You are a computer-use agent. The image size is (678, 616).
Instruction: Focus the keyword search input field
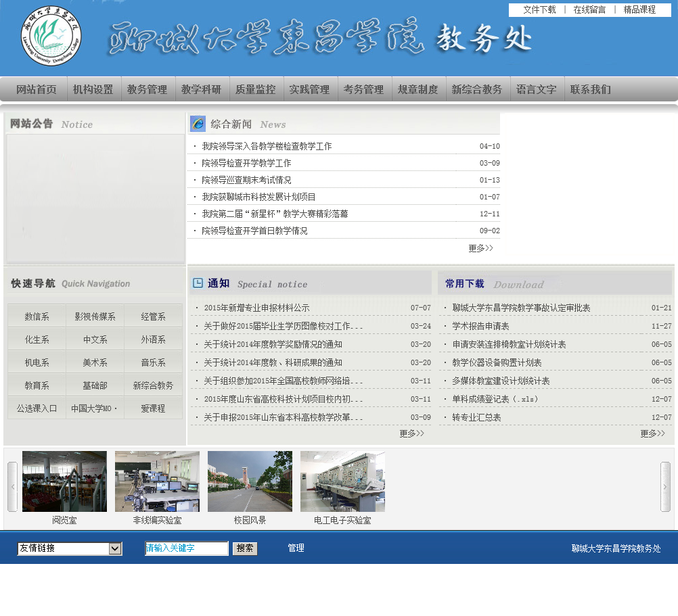click(x=187, y=548)
